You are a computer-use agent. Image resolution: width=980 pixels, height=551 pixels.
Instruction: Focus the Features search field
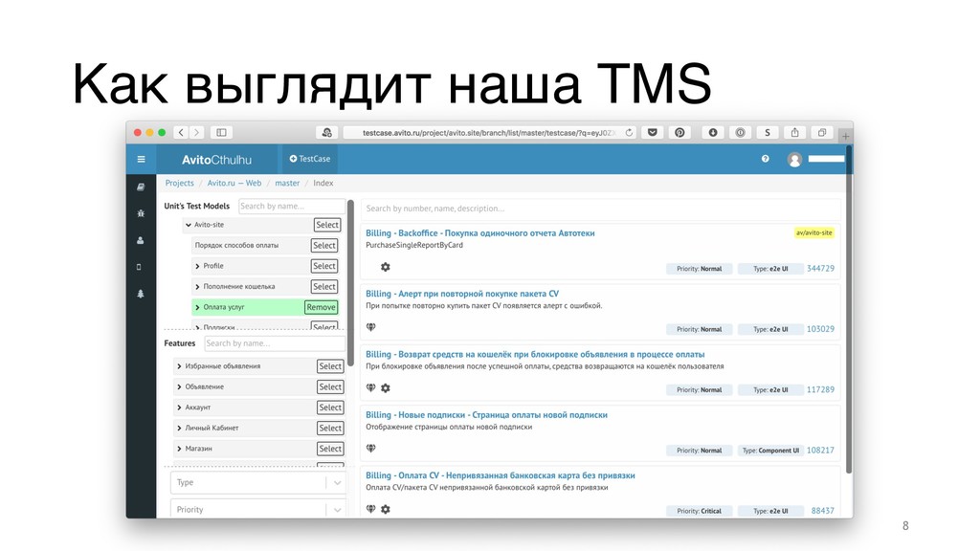[x=275, y=343]
